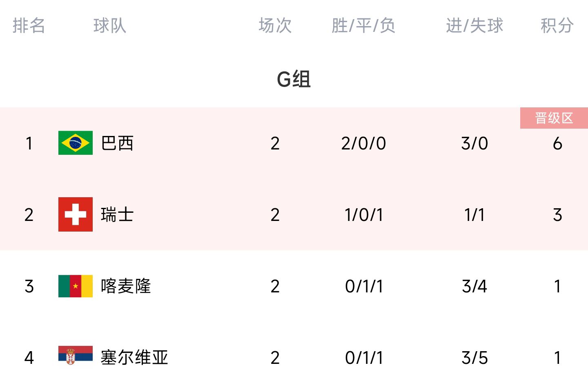Viewport: 588px width, 390px height.
Task: Select the 塞尔维亚 team name
Action: coord(134,358)
